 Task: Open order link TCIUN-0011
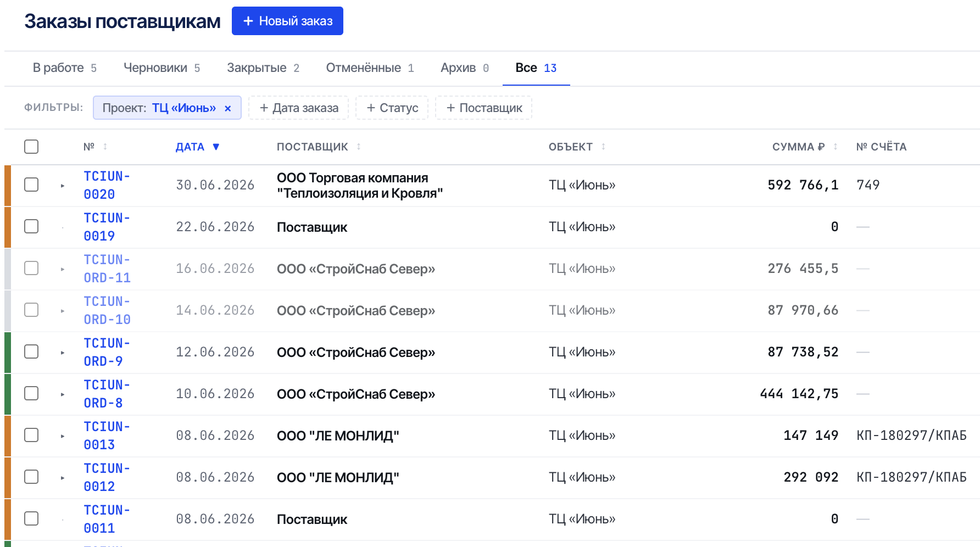pos(107,519)
